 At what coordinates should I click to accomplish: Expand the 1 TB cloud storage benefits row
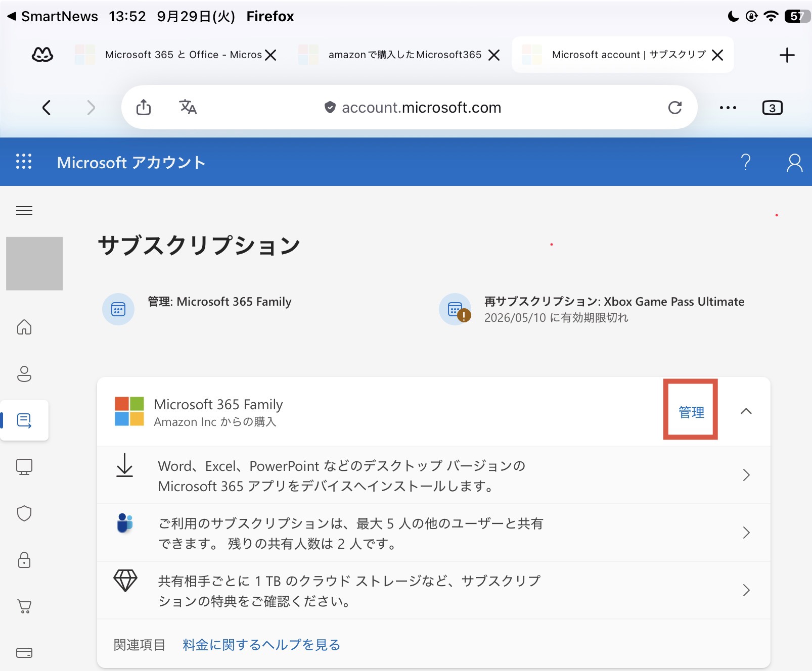[434, 590]
